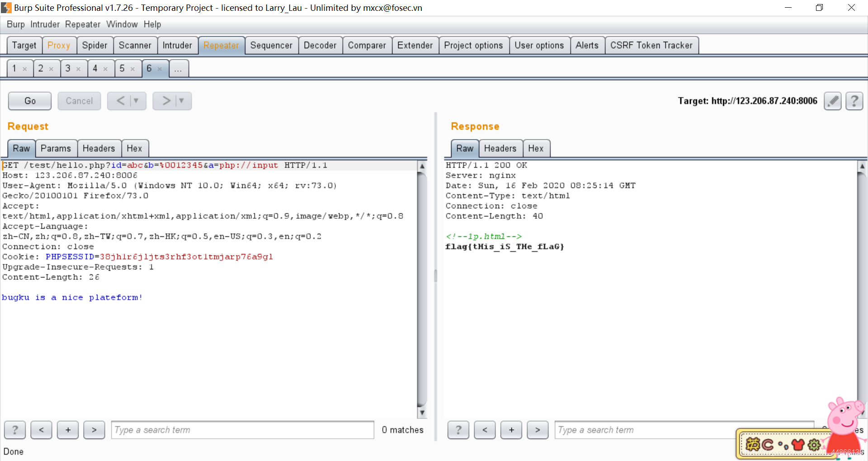Image resolution: width=868 pixels, height=461 pixels.
Task: Send request with Go button
Action: click(x=30, y=101)
